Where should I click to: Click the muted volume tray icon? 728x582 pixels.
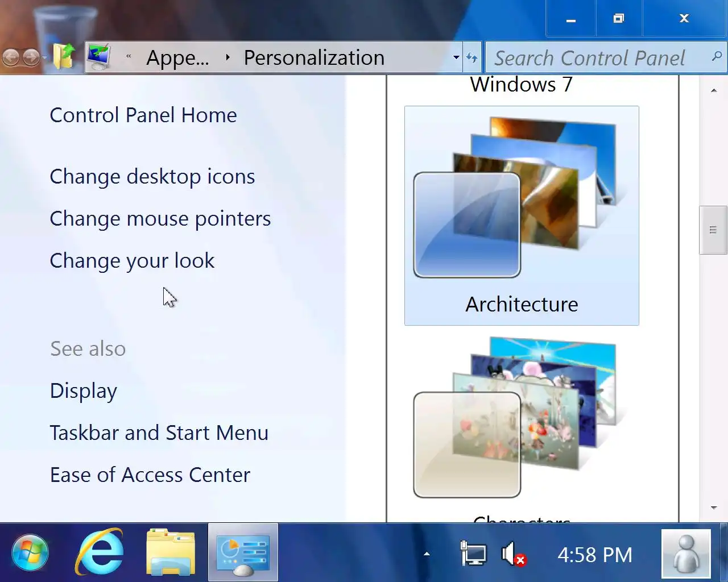514,554
